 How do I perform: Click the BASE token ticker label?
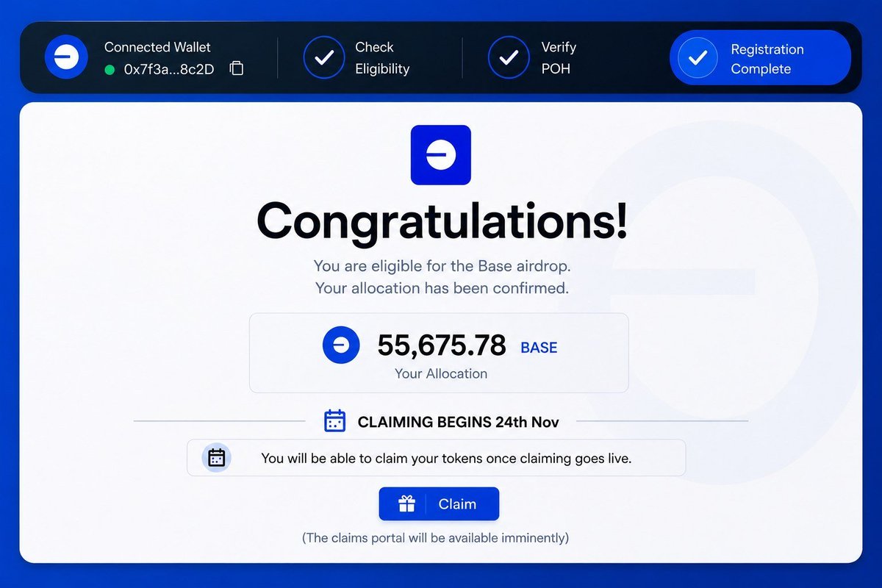539,348
